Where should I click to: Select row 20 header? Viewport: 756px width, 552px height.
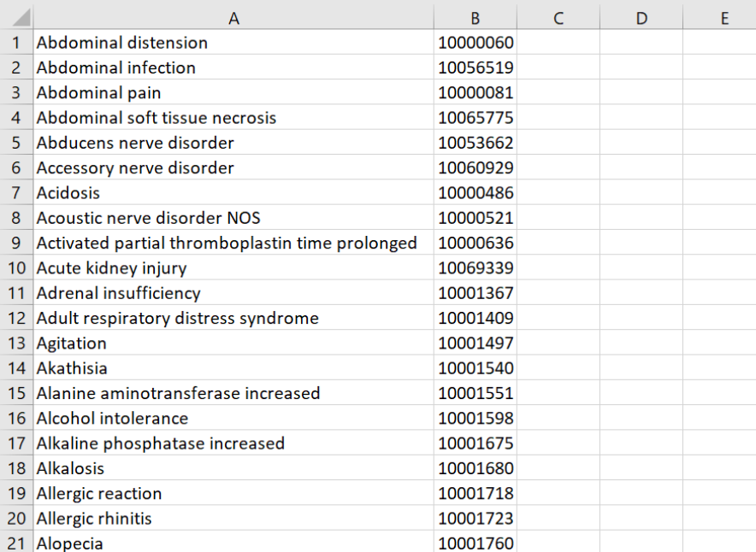[x=16, y=518]
